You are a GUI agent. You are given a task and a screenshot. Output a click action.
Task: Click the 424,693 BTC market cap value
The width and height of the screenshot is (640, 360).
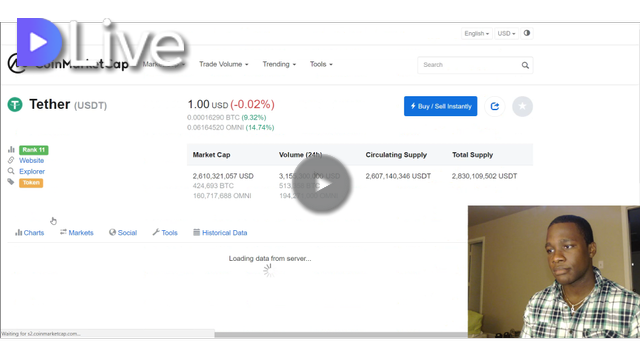point(213,186)
